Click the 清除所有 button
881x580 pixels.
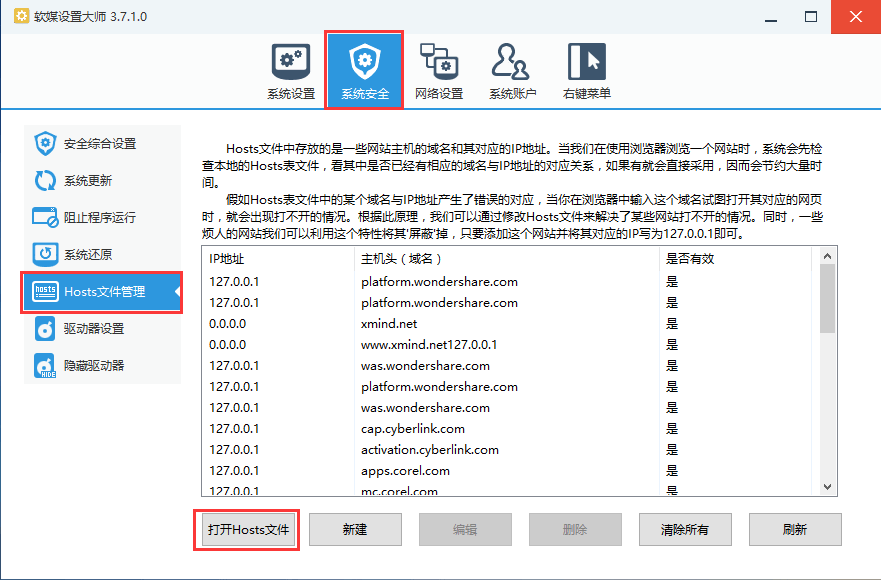click(685, 529)
